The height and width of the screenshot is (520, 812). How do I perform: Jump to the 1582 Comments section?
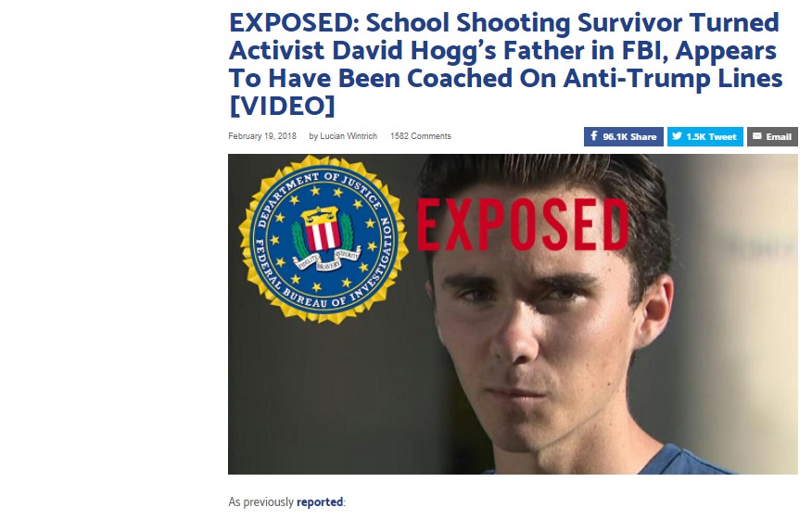point(421,136)
